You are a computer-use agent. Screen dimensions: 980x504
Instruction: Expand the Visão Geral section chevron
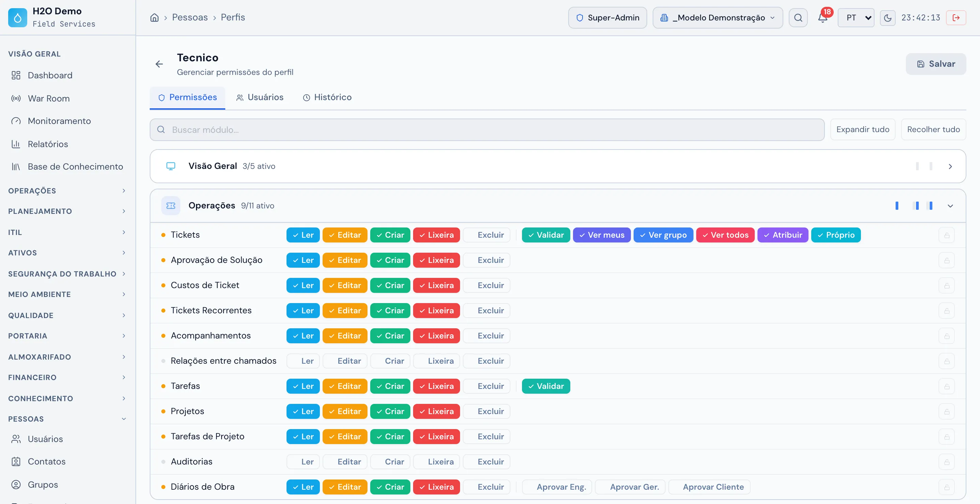950,166
